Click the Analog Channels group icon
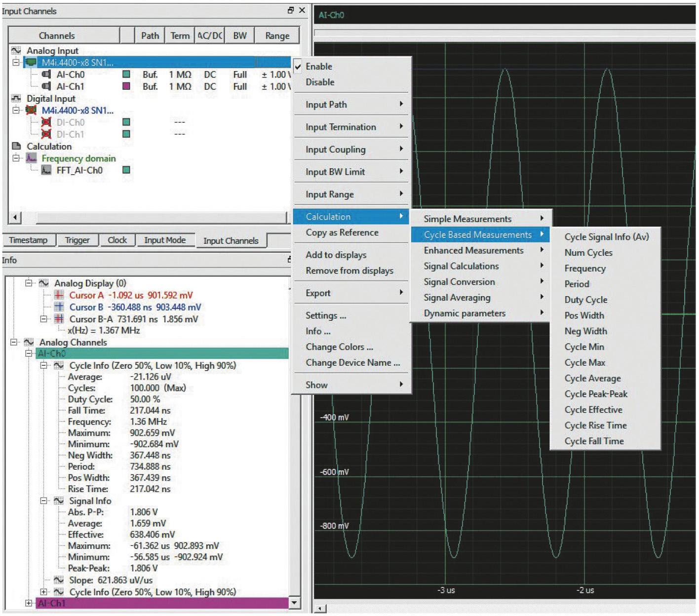Viewport: 699px width, 616px height. [x=29, y=342]
